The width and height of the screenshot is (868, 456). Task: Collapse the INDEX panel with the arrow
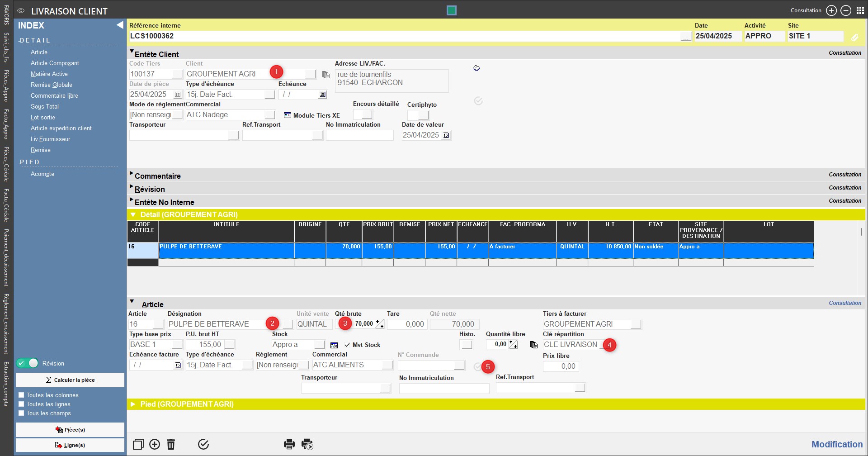pos(120,25)
